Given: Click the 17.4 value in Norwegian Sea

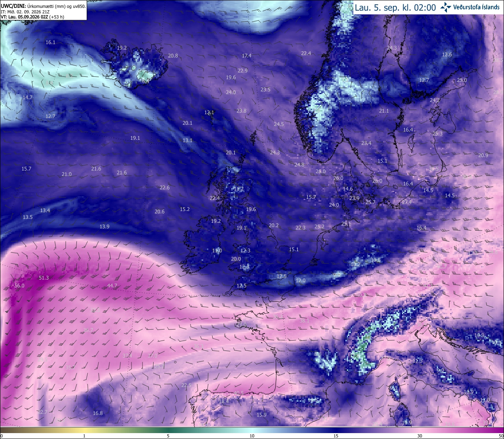Looking at the screenshot, I should pyautogui.click(x=246, y=56).
